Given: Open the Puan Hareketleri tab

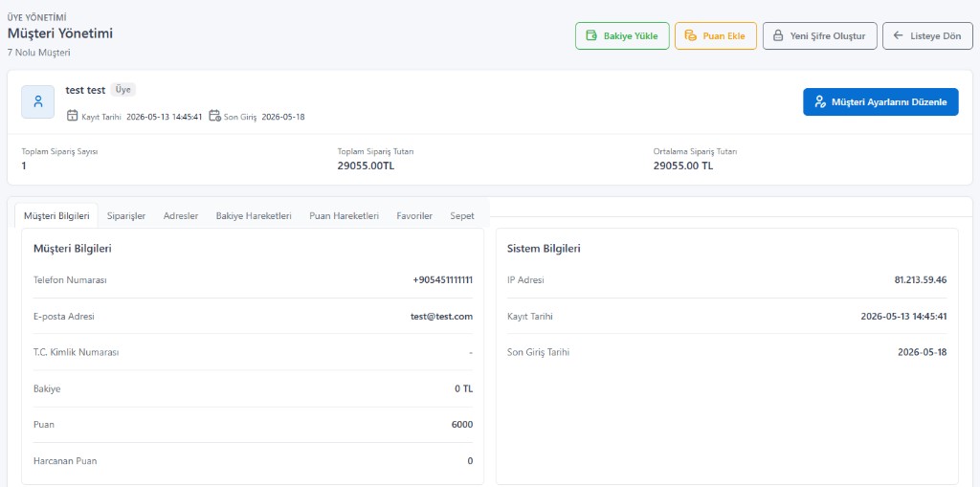Looking at the screenshot, I should [344, 215].
